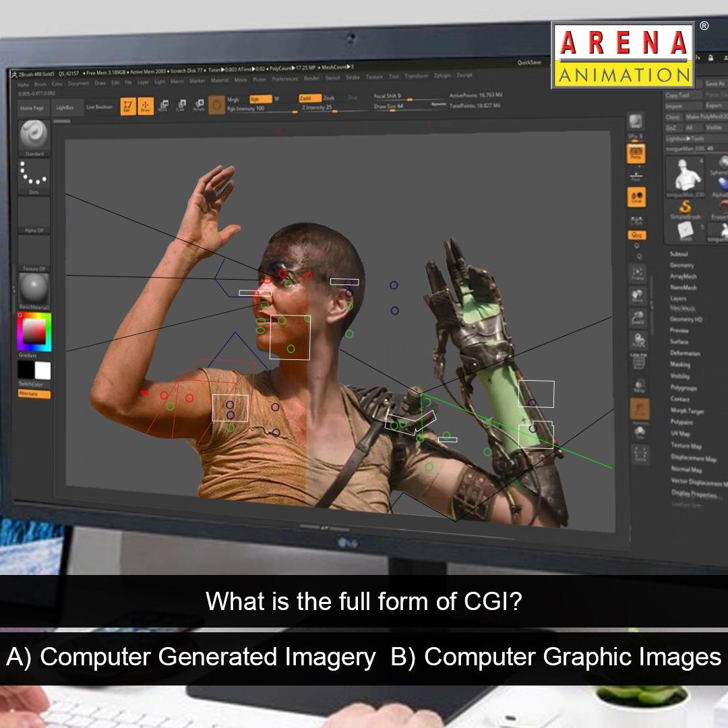Toggle Persp perspective button
The height and width of the screenshot is (728, 728).
636,153
